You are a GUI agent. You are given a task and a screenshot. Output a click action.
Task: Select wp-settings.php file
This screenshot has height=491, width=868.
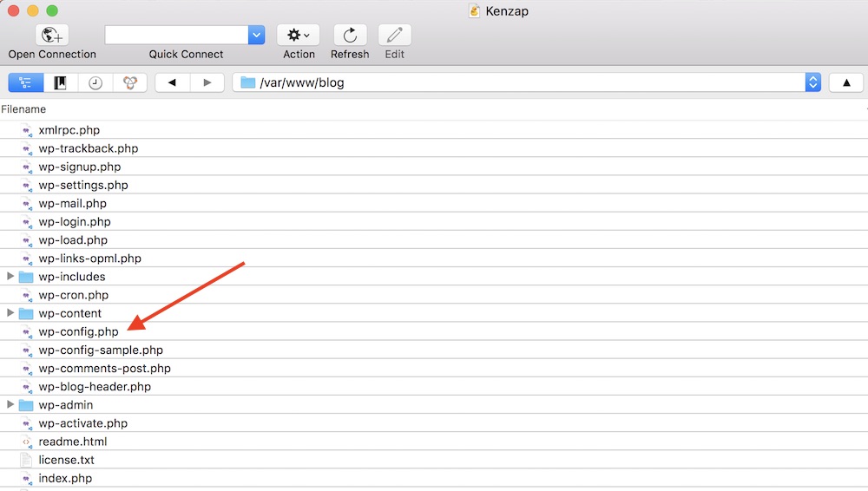coord(83,185)
